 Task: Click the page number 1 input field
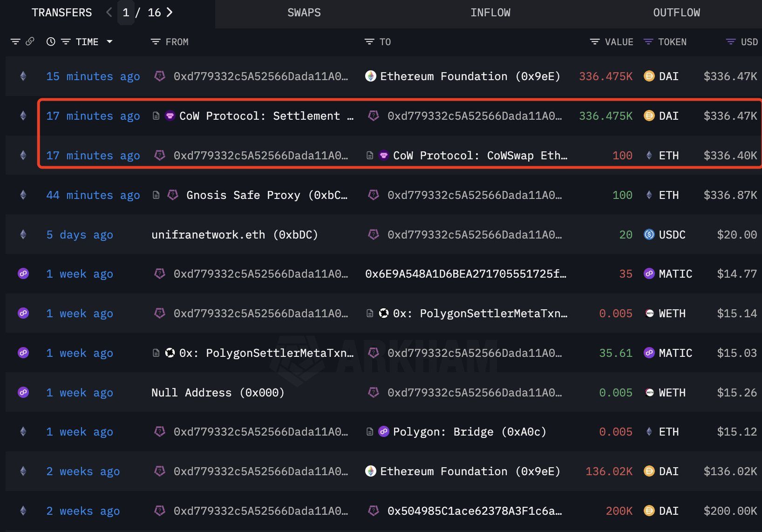click(x=126, y=13)
